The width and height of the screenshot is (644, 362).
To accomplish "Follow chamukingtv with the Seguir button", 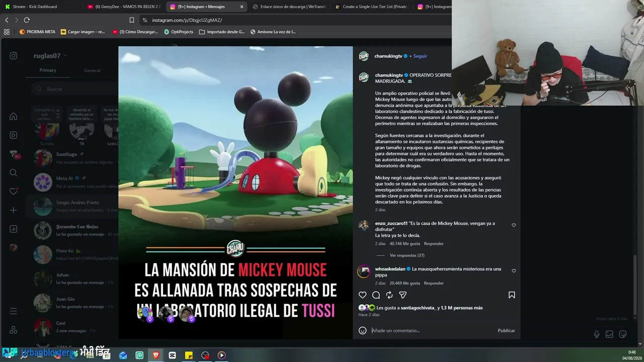I will (420, 56).
